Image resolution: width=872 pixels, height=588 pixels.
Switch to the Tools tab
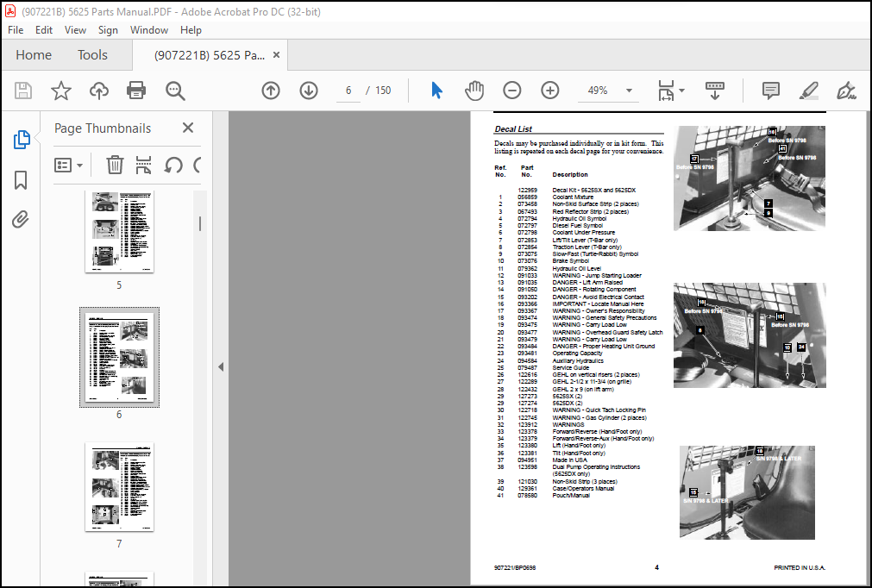(x=92, y=55)
